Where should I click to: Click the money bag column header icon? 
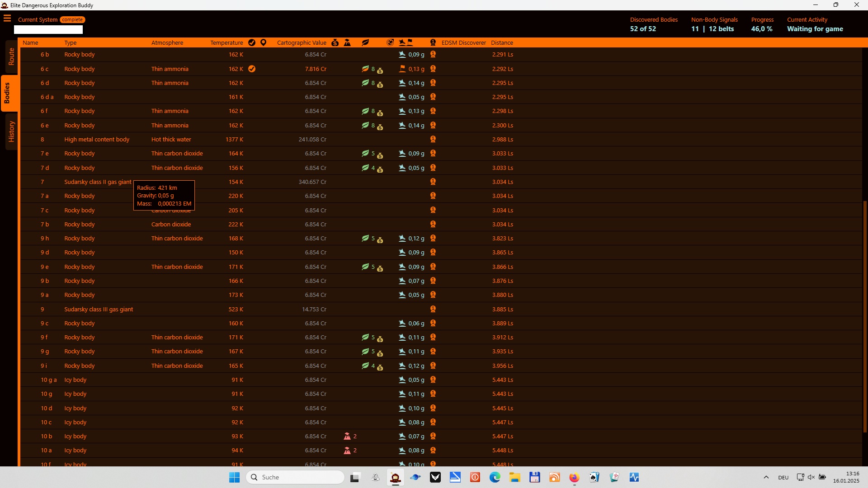click(335, 42)
